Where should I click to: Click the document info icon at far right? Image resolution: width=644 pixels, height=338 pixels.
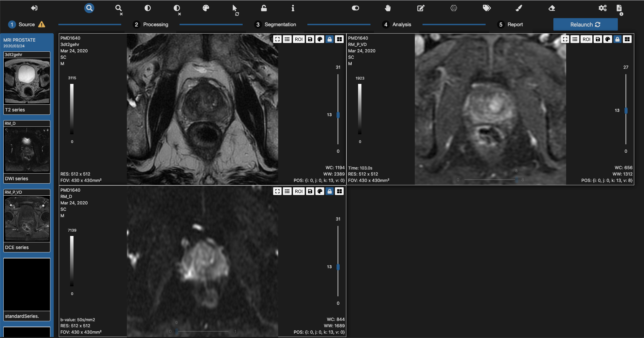(620, 9)
